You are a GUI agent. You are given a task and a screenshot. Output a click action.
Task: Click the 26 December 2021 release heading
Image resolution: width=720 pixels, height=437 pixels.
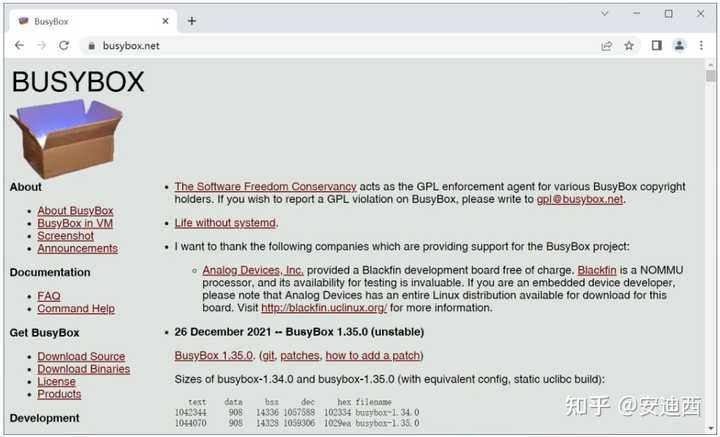click(299, 331)
